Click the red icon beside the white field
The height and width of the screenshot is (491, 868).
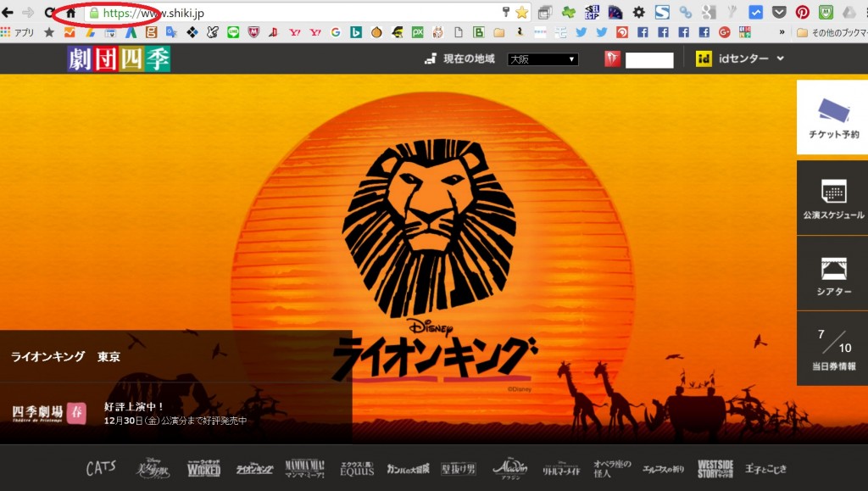point(612,59)
